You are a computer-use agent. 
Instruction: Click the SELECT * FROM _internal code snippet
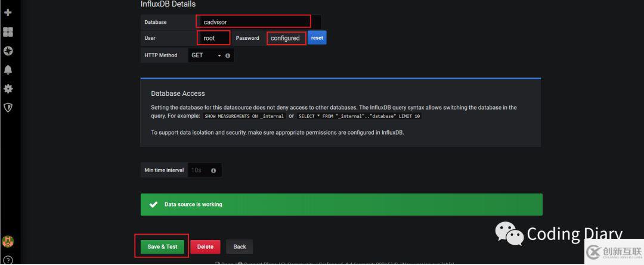(x=360, y=116)
